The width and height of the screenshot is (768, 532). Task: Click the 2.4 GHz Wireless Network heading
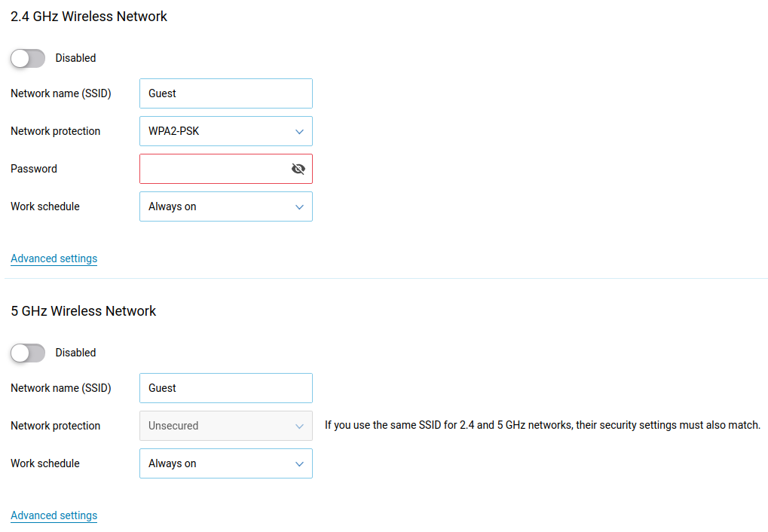pyautogui.click(x=89, y=17)
